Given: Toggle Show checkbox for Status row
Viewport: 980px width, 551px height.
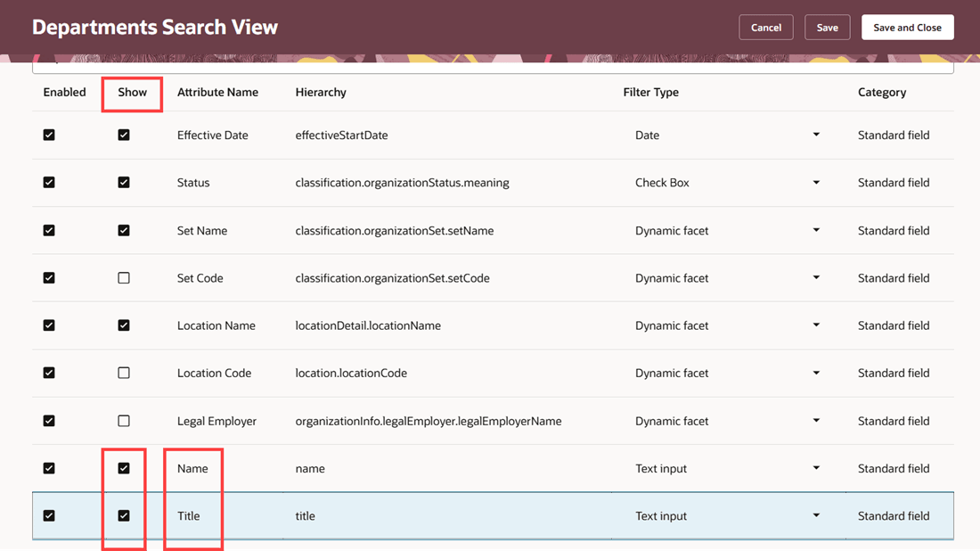Looking at the screenshot, I should click(124, 183).
